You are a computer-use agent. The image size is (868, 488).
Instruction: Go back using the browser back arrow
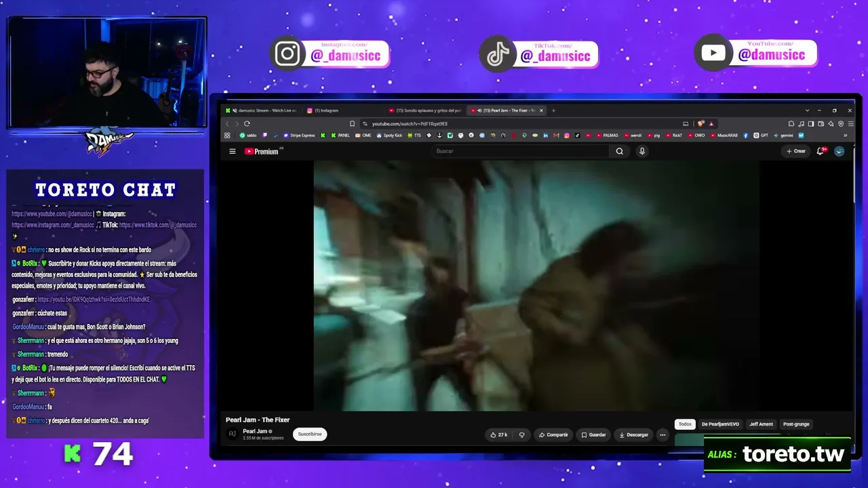pyautogui.click(x=227, y=123)
